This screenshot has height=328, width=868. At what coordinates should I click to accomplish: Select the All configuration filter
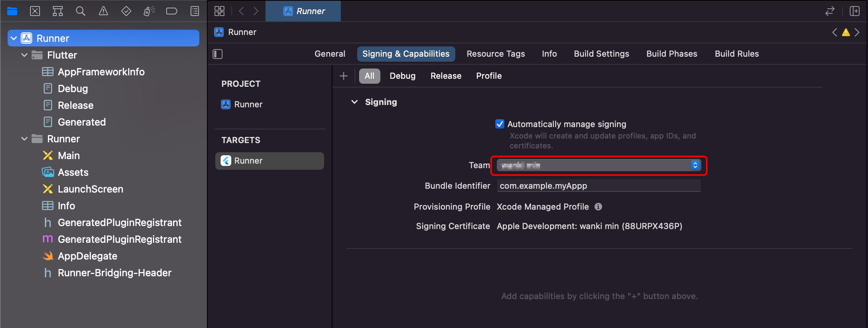coord(369,76)
